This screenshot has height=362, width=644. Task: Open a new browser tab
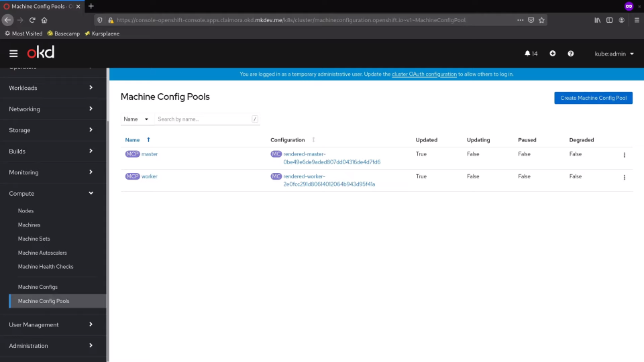click(91, 6)
